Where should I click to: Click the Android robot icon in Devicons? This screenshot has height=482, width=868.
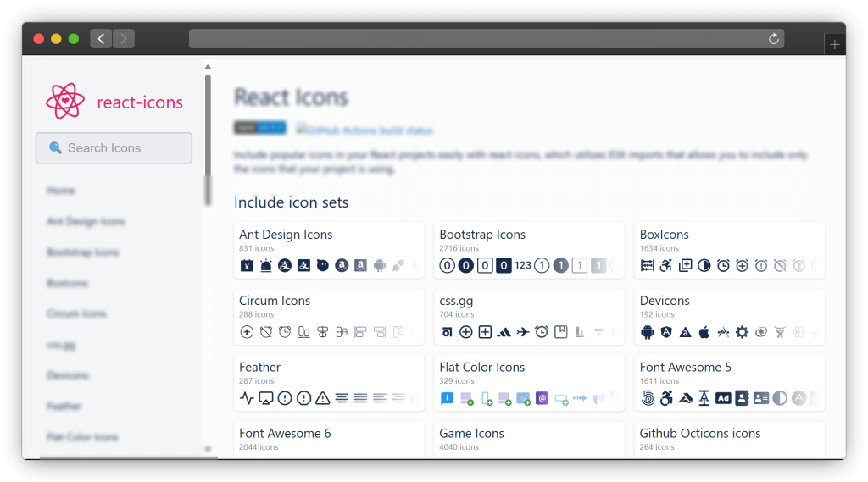click(x=648, y=332)
